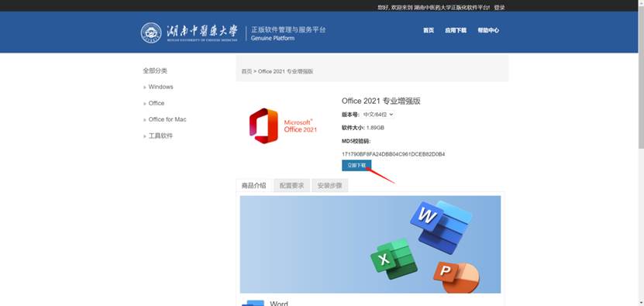Click the 立即下载 download button
644x306 pixels.
coord(356,165)
